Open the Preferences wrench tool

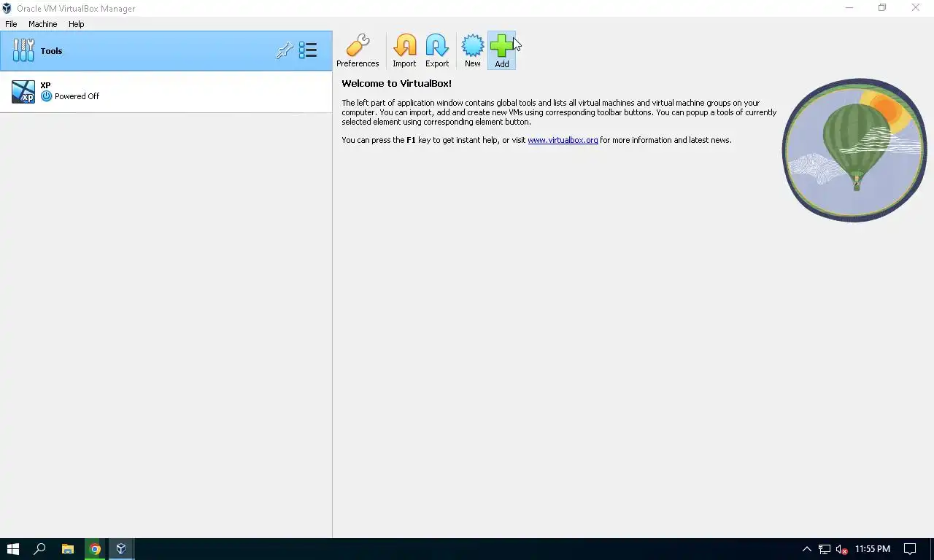(x=358, y=50)
